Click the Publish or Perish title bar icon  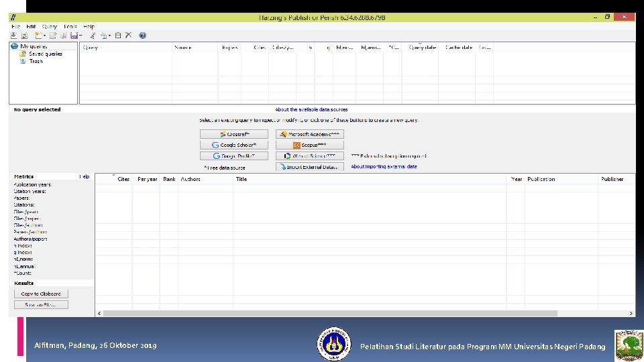tap(13, 17)
